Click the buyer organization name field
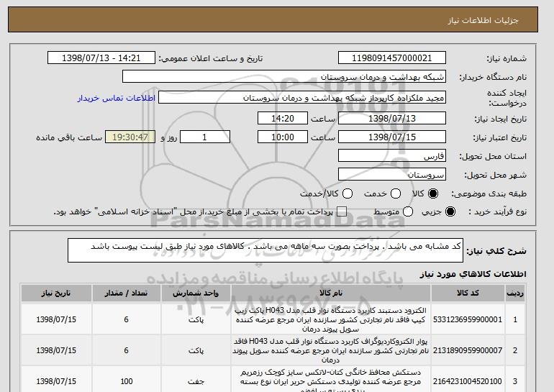 (284, 77)
